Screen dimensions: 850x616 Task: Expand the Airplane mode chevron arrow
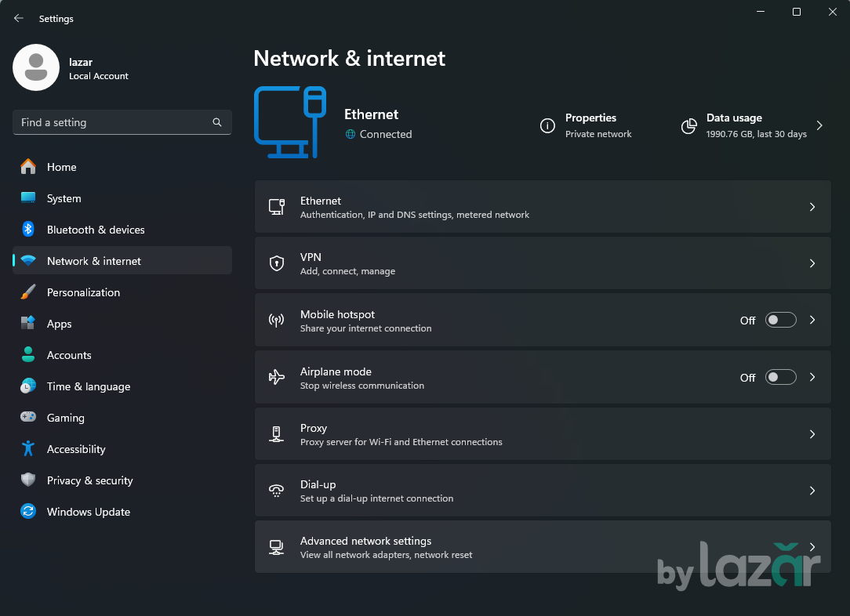(812, 377)
